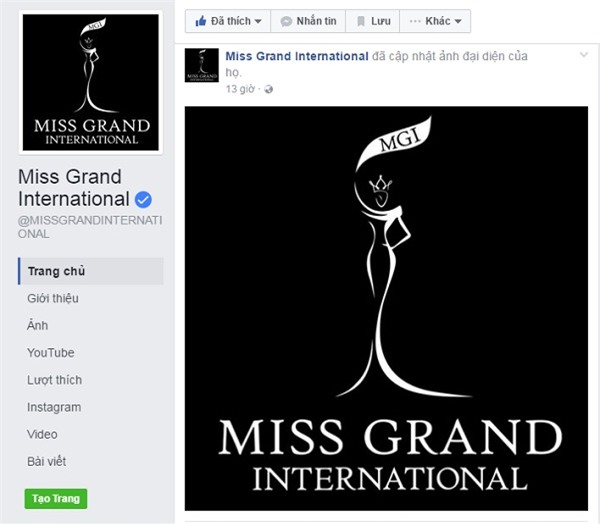Click the green Tạo Trang button
600x524 pixels.
tap(56, 498)
